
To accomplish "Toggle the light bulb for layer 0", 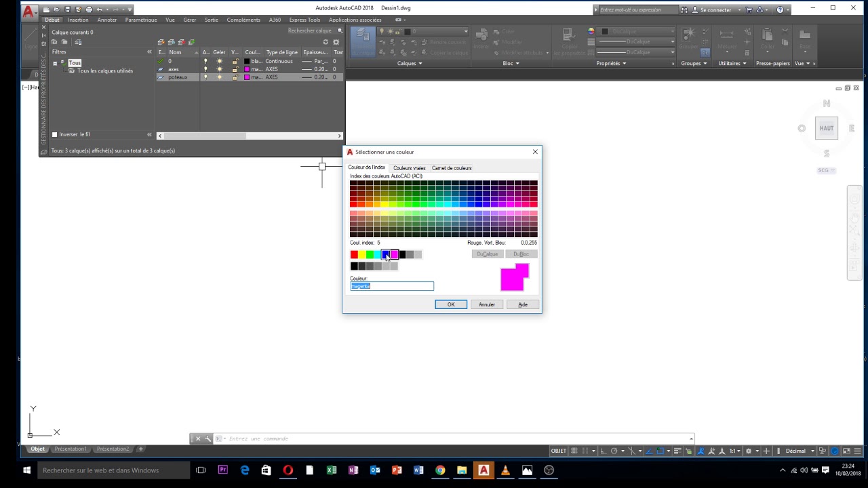I will pos(205,61).
